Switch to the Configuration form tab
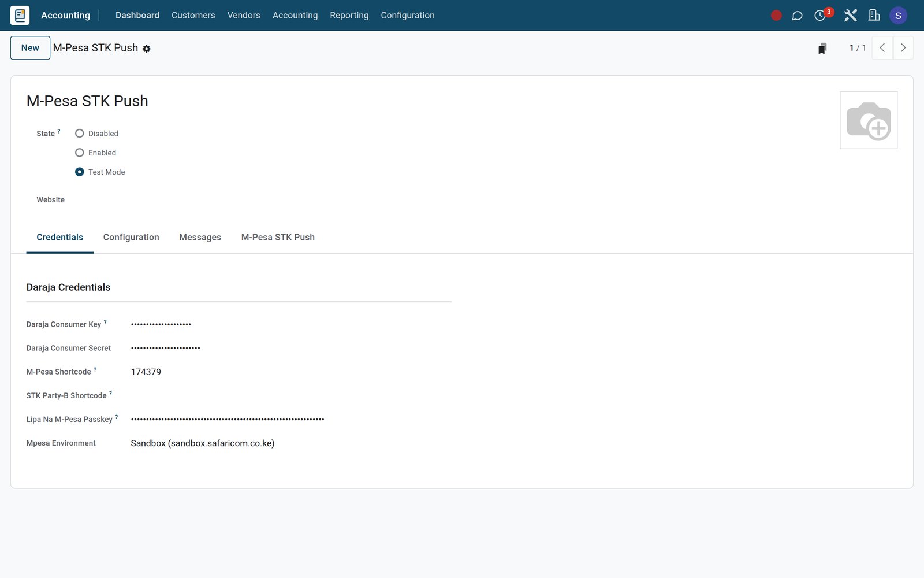The height and width of the screenshot is (578, 924). pos(131,237)
